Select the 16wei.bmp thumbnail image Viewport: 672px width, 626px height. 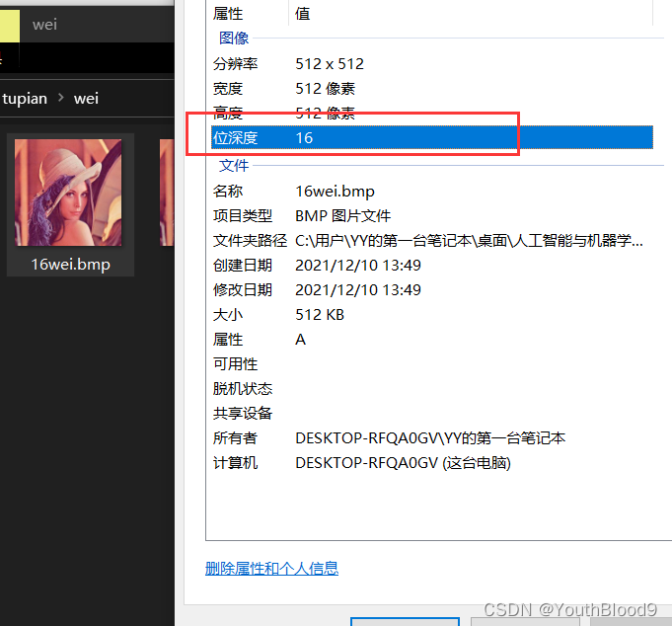[68, 193]
